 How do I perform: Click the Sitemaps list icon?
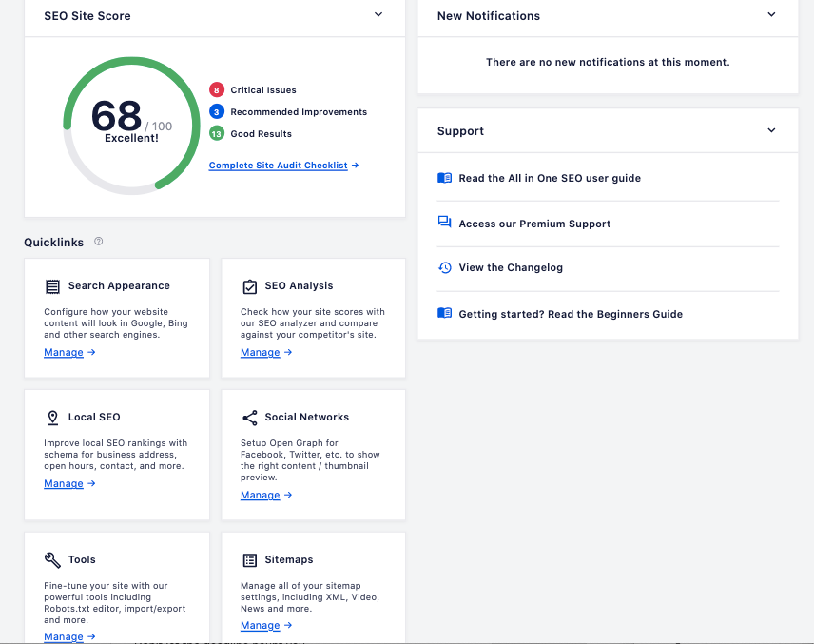coord(250,560)
